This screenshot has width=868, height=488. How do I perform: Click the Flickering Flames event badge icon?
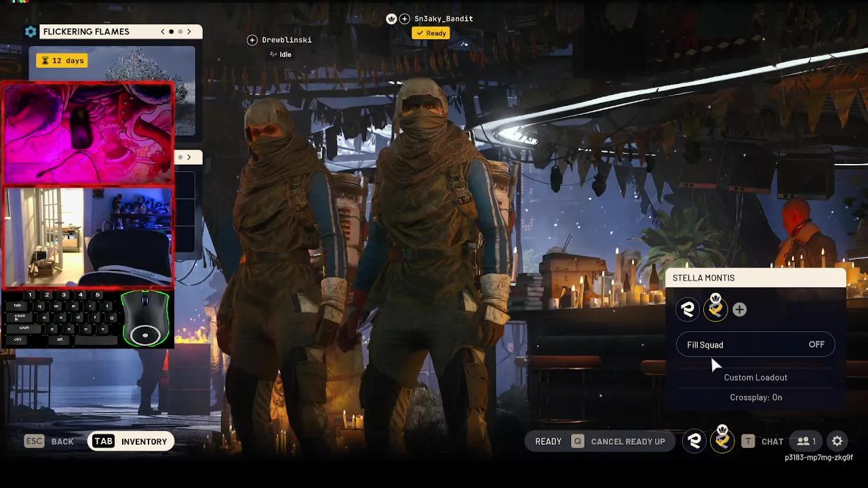pos(31,32)
